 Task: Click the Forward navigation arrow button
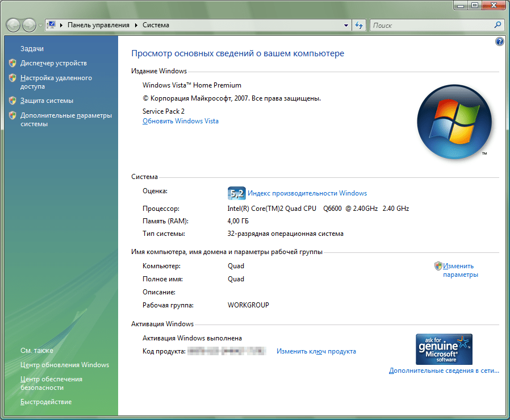[30, 25]
